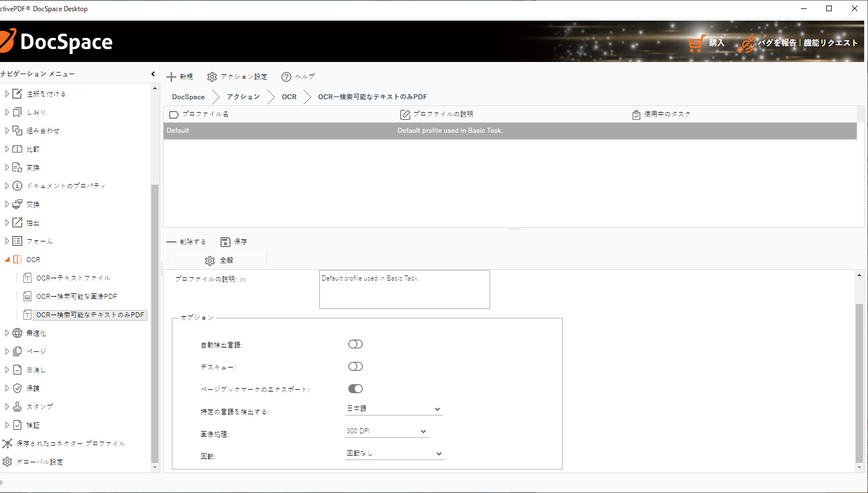Click the compare (比較) icon
The width and height of the screenshot is (868, 493).
click(x=17, y=149)
